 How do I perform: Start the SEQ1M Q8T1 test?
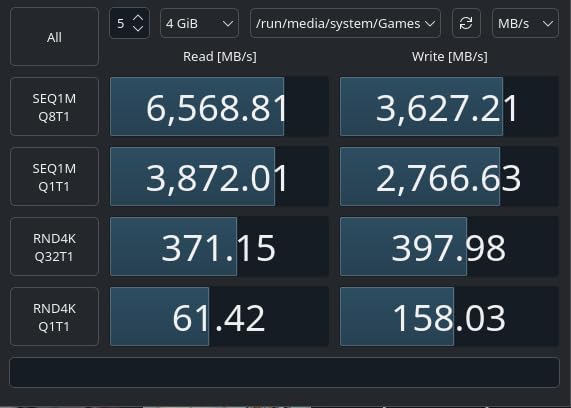tap(54, 107)
